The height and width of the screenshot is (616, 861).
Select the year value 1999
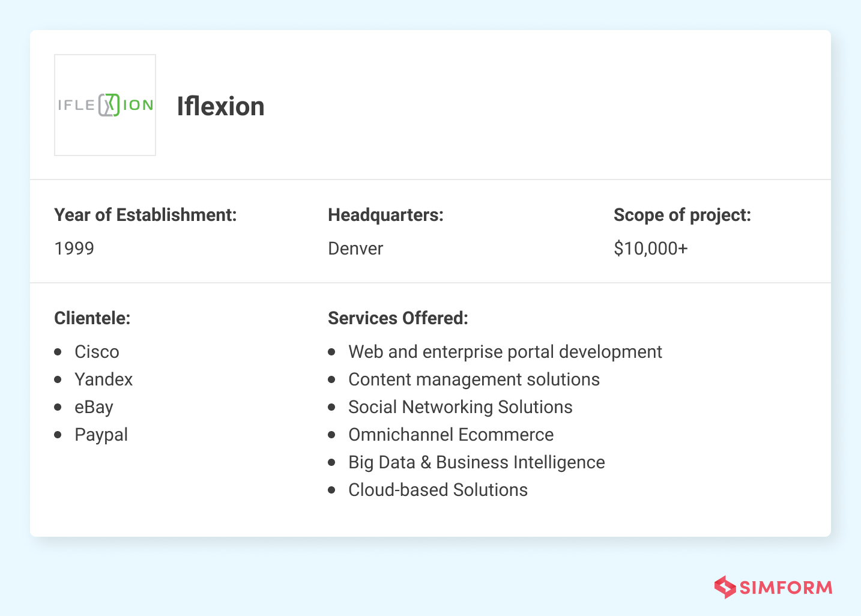point(74,249)
